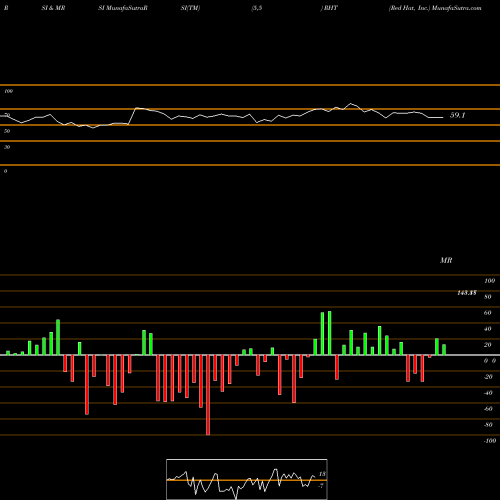Click the MR axis 40 label
This screenshot has height=500, width=500.
point(488,329)
